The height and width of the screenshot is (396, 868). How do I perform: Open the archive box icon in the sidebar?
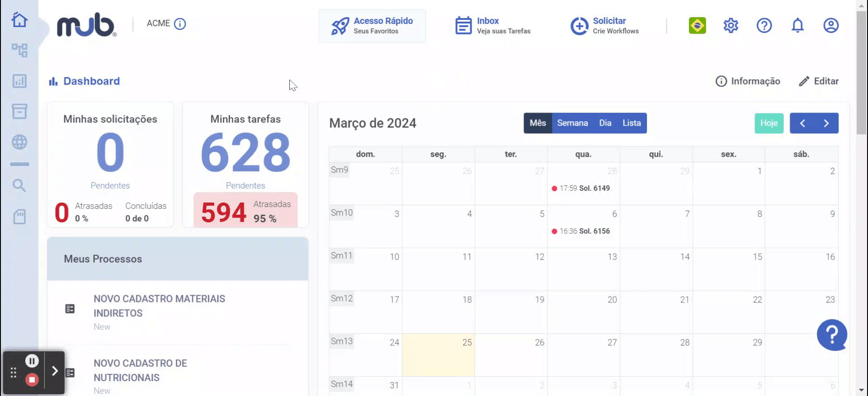tap(19, 111)
